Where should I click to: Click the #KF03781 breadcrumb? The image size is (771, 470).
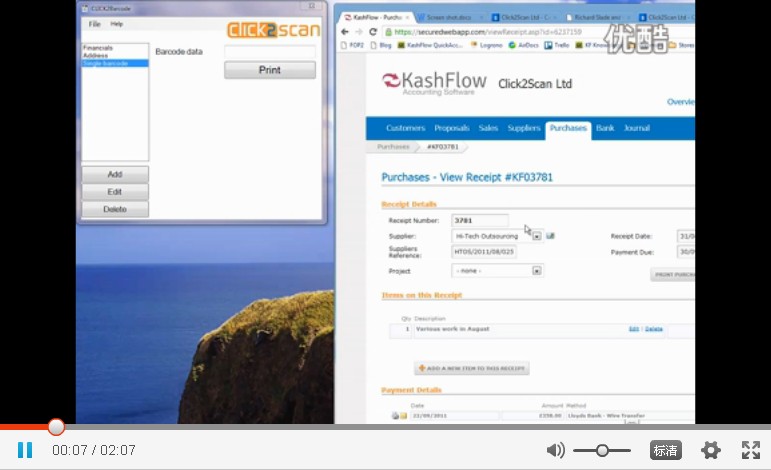[x=443, y=147]
